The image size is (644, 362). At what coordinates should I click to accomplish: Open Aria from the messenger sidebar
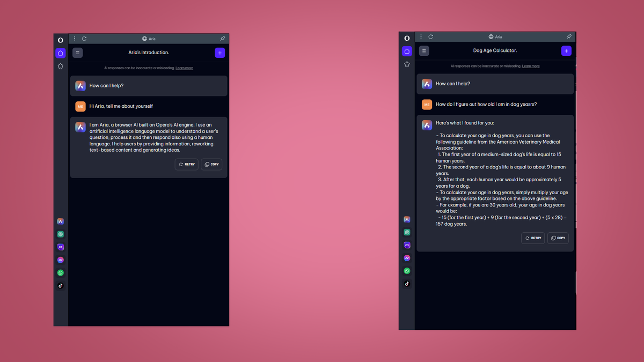[60, 221]
